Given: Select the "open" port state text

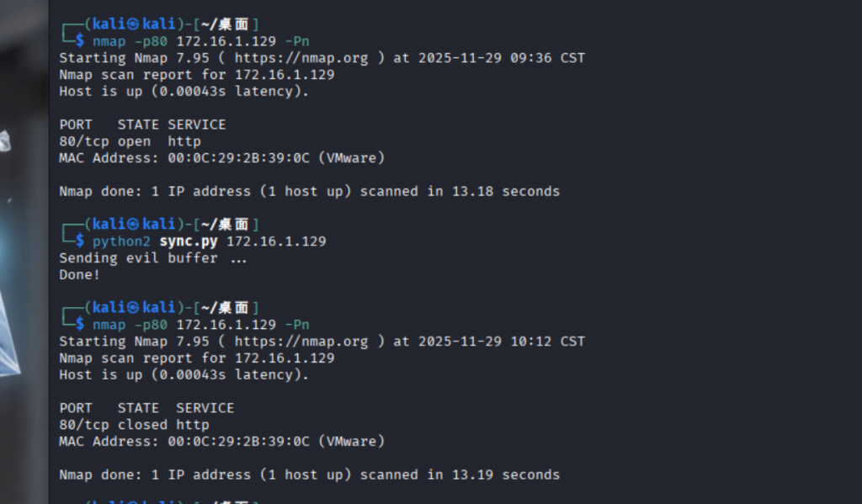Looking at the screenshot, I should pyautogui.click(x=135, y=141).
